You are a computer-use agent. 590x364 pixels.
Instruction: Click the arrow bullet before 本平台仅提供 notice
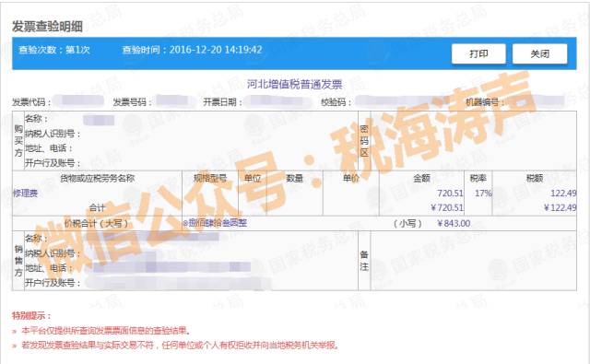click(15, 331)
